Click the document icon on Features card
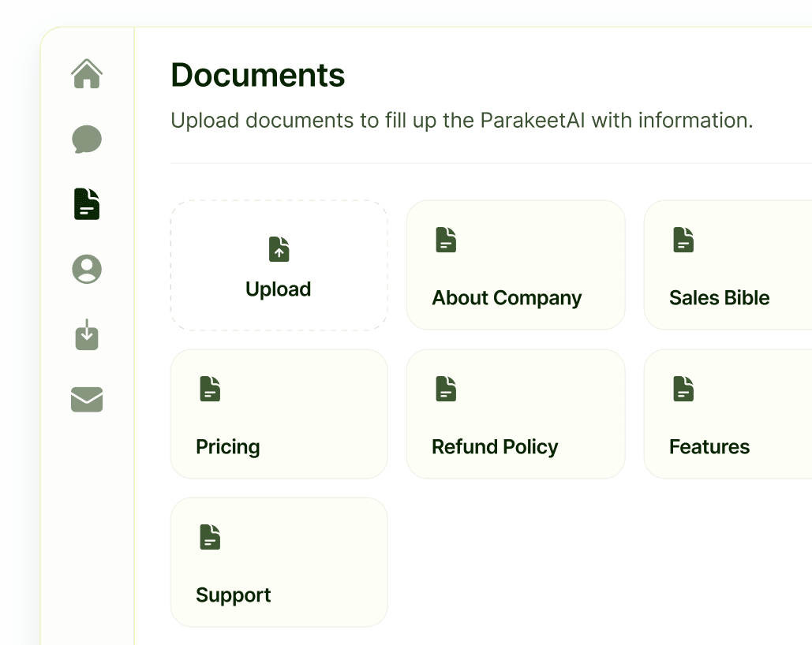Image resolution: width=812 pixels, height=645 pixels. tap(683, 388)
